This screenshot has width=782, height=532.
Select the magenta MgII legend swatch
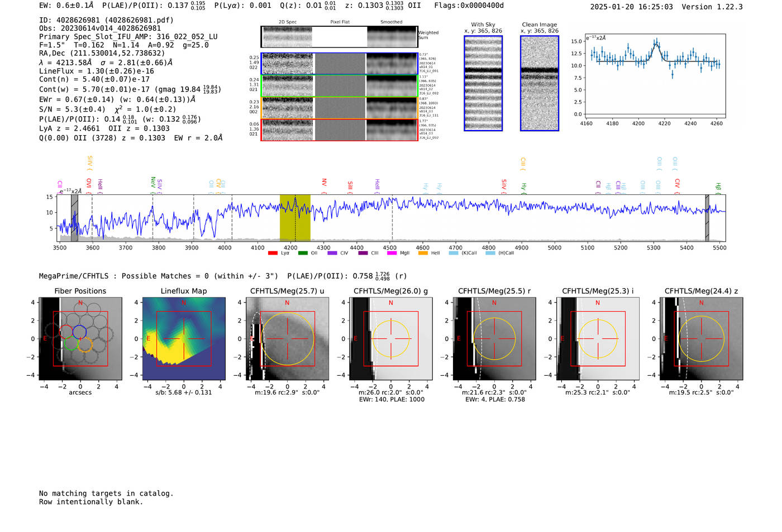pos(391,253)
